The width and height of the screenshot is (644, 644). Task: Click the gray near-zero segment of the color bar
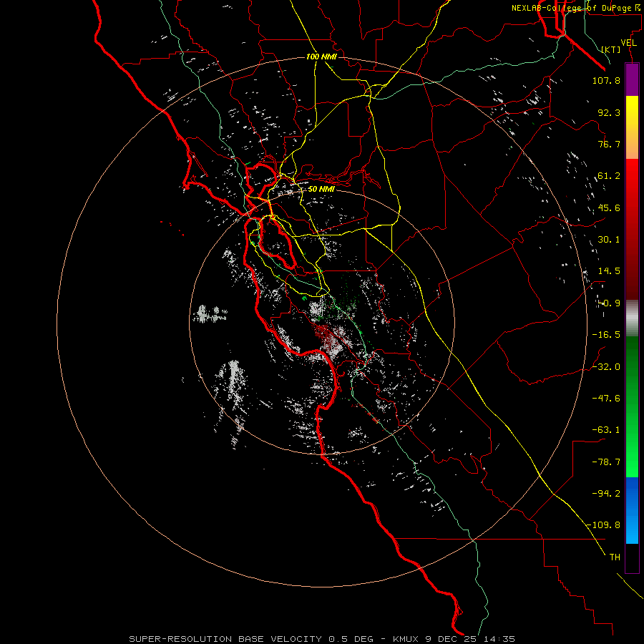632,318
